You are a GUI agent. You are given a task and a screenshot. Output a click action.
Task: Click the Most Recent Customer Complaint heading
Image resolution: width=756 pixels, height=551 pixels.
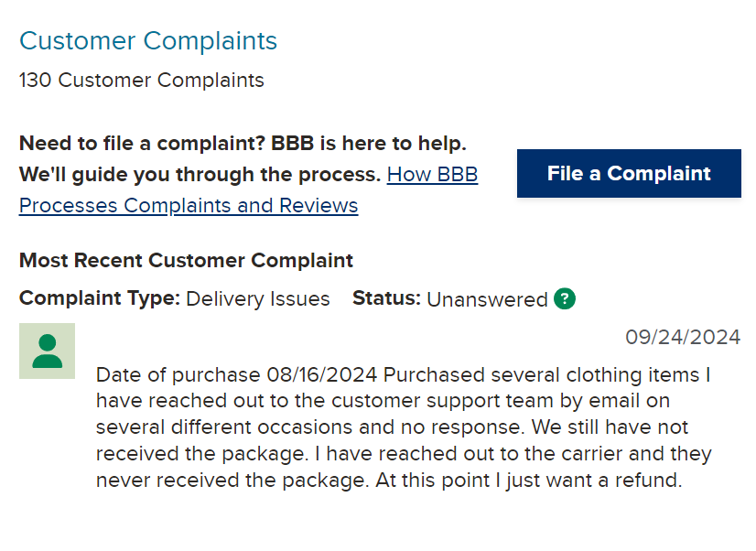pos(186,260)
